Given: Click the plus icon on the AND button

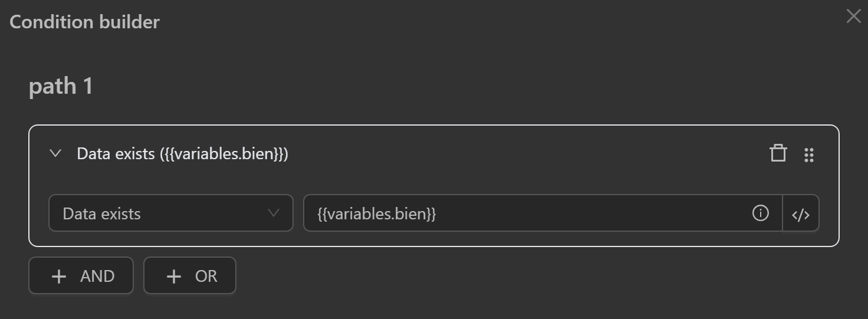Looking at the screenshot, I should [x=59, y=276].
